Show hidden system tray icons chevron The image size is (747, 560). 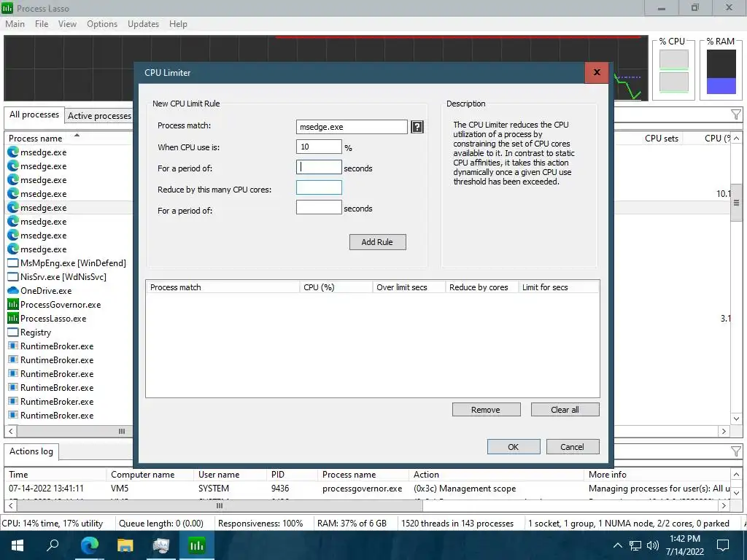pos(617,545)
